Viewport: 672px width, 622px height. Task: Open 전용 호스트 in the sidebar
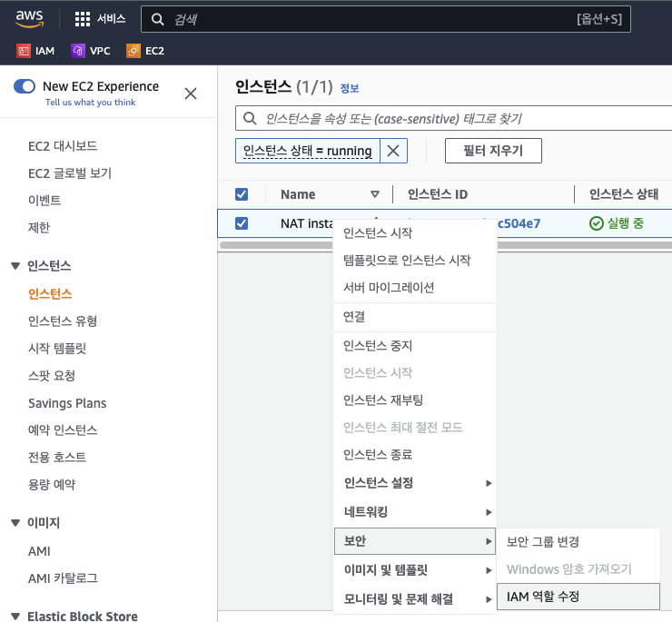[x=57, y=457]
